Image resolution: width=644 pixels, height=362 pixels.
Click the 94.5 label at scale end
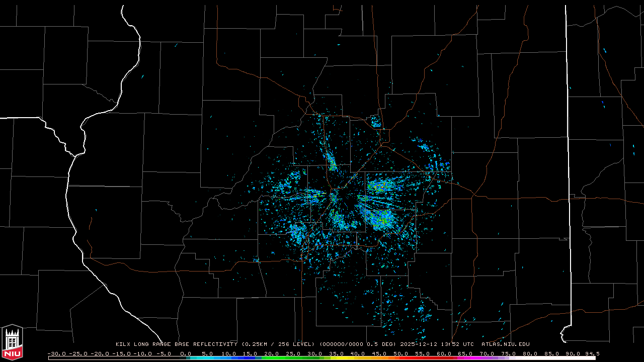592,353
